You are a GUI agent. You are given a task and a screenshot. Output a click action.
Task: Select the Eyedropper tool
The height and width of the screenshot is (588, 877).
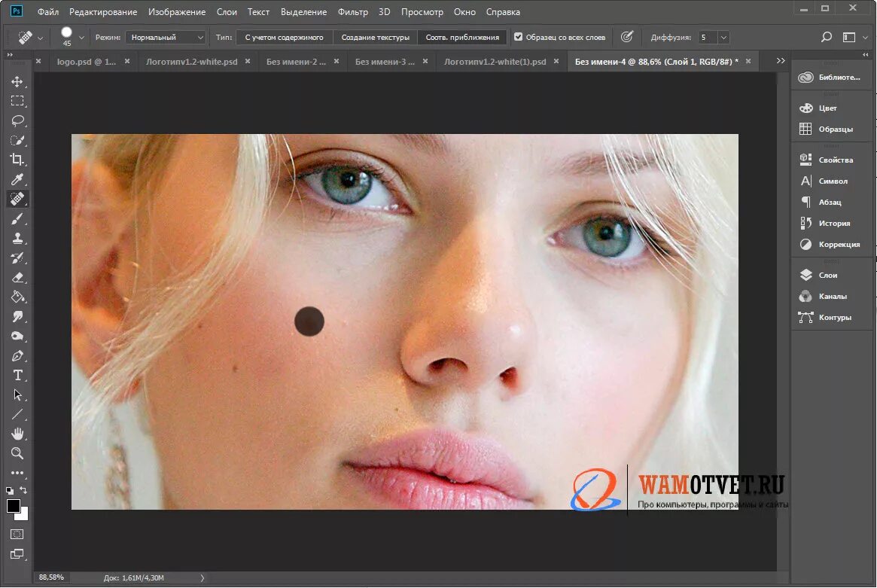pyautogui.click(x=17, y=180)
